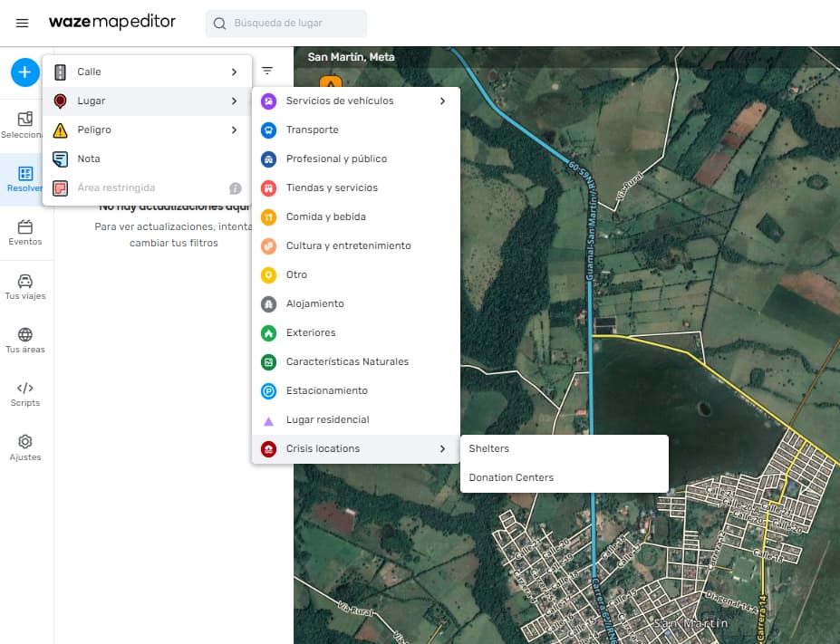
Task: Pick Lugar residencial option
Action: pos(327,419)
